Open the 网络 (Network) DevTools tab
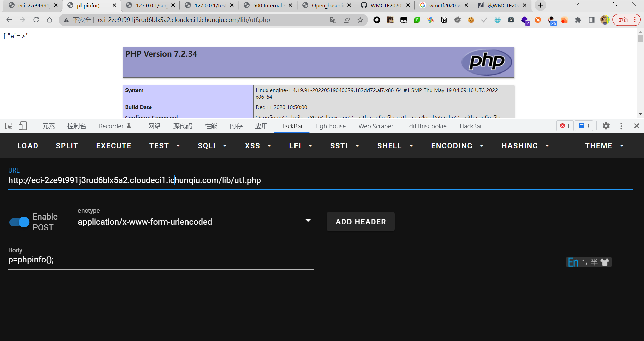This screenshot has width=644, height=341. click(x=154, y=126)
